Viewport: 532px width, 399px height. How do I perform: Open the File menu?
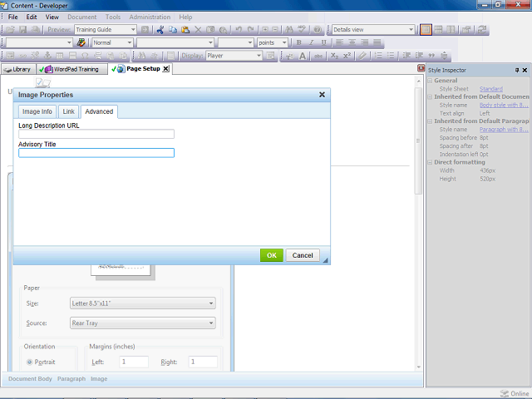(x=13, y=17)
